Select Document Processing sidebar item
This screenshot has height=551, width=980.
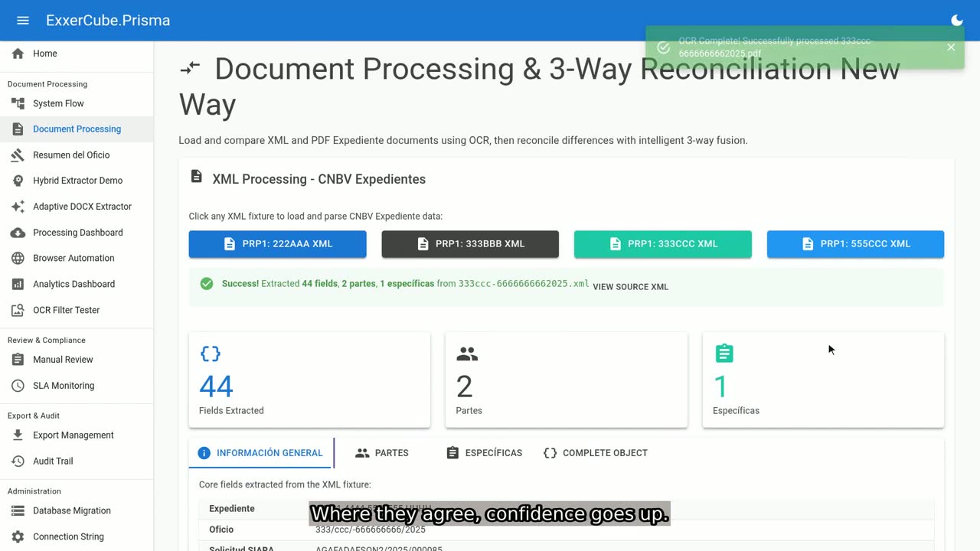[x=77, y=129]
